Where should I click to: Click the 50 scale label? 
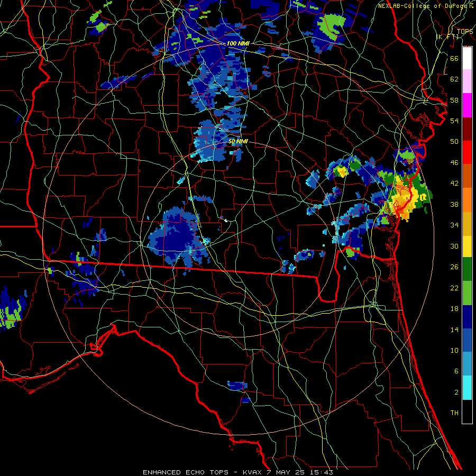454,142
